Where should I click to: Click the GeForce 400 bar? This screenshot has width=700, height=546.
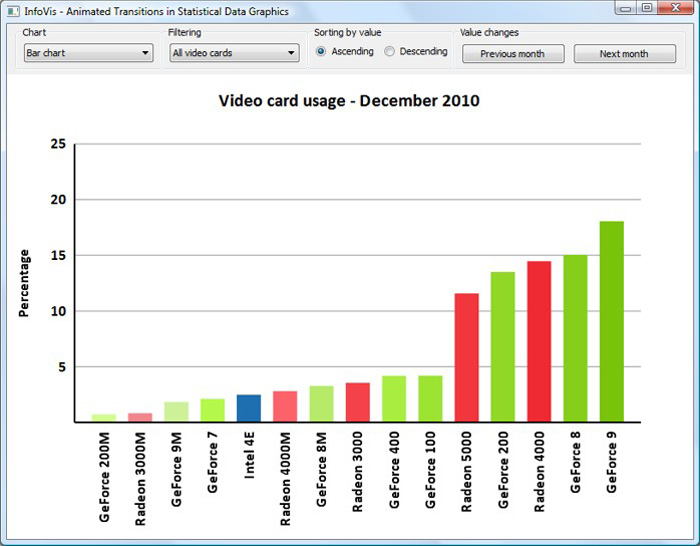[x=394, y=399]
